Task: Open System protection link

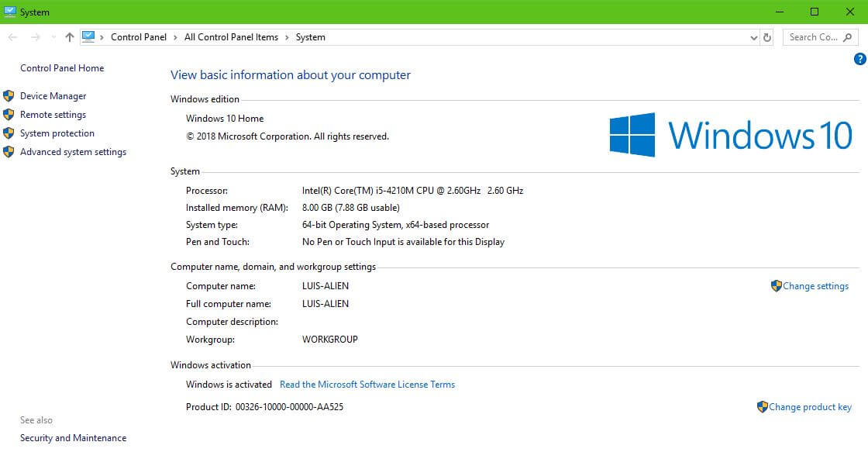Action: tap(57, 133)
